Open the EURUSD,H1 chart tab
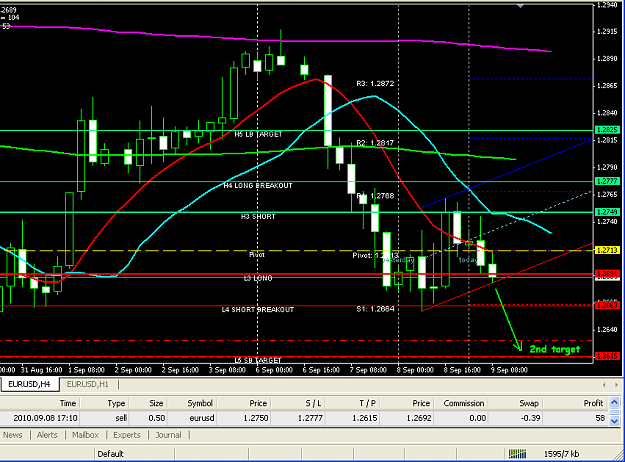This screenshot has width=625, height=462. tap(87, 384)
